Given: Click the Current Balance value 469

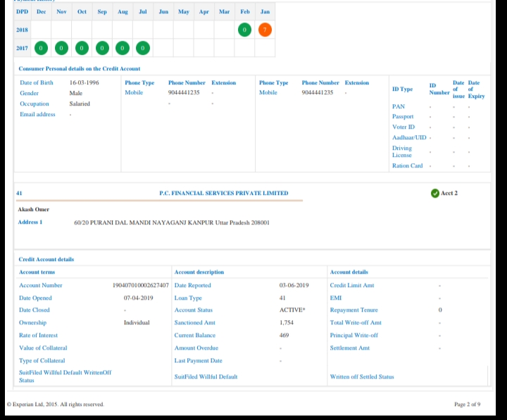Looking at the screenshot, I should pyautogui.click(x=284, y=336).
